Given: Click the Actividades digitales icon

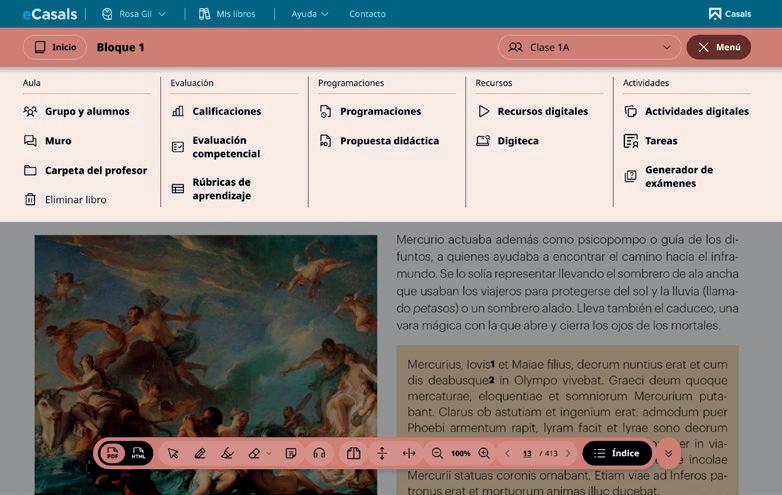Looking at the screenshot, I should [x=630, y=111].
